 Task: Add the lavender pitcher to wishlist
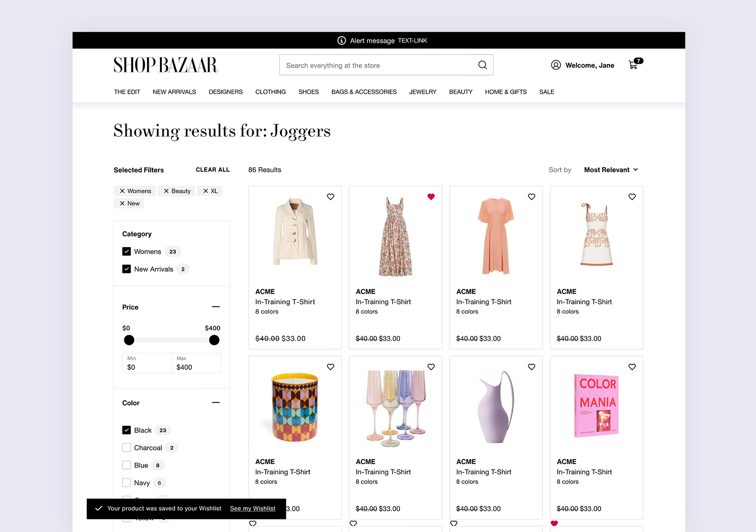pyautogui.click(x=531, y=367)
